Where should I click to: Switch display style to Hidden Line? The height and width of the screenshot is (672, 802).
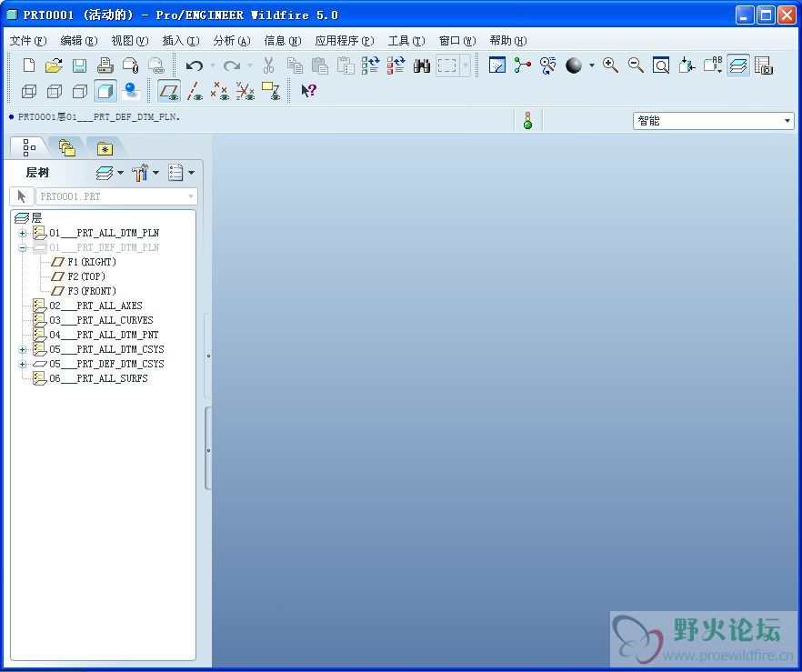55,91
